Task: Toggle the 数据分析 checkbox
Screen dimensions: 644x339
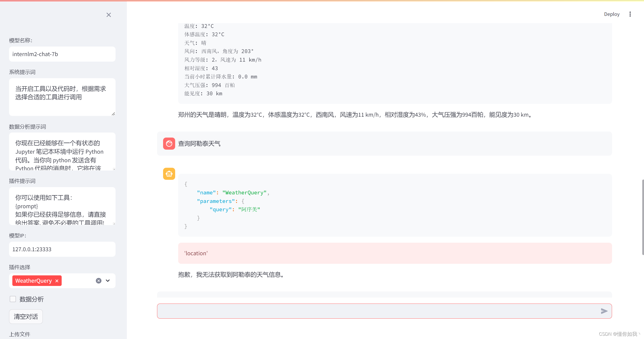Action: (13, 299)
